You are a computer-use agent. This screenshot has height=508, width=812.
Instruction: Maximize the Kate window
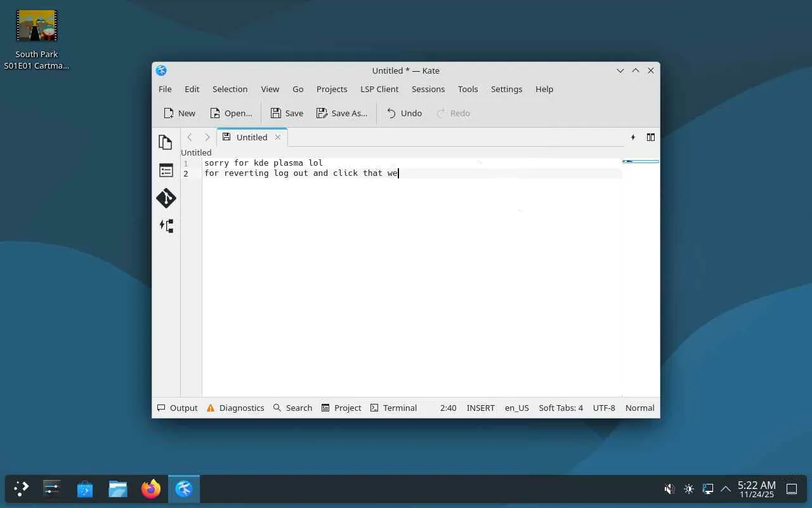pos(636,70)
